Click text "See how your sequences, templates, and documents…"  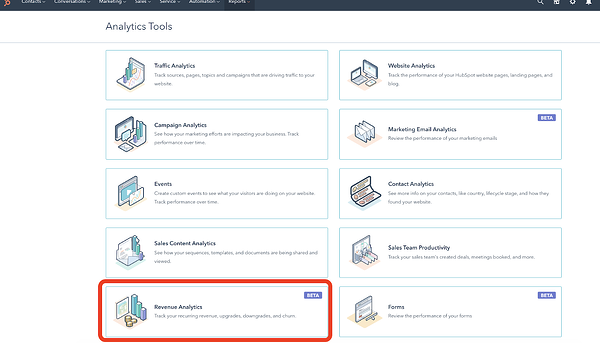point(236,257)
